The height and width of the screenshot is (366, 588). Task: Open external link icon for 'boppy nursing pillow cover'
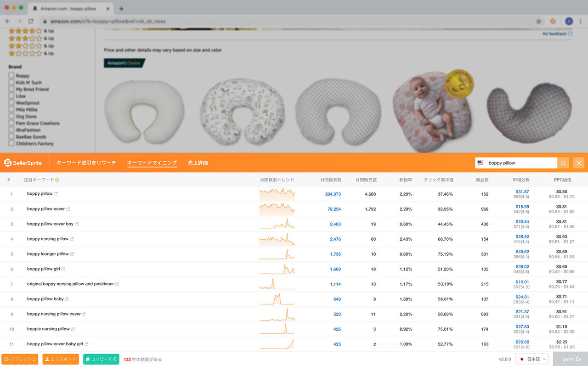[84, 314]
